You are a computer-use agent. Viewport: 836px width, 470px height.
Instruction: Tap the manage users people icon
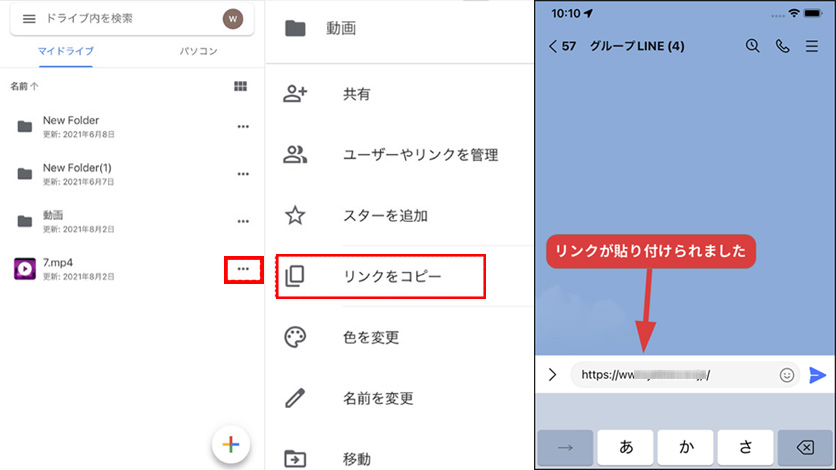[x=295, y=155]
